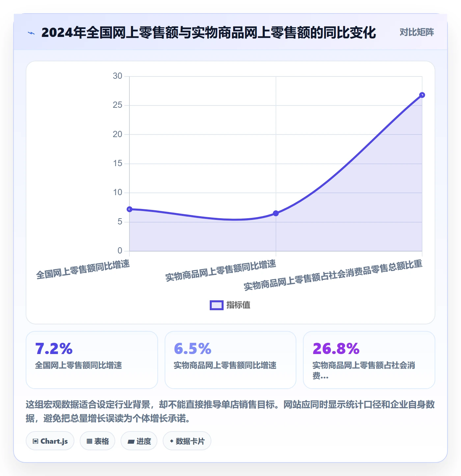Click the diamond icon in 数据卡片 tag
The width and height of the screenshot is (461, 476).
tap(172, 441)
